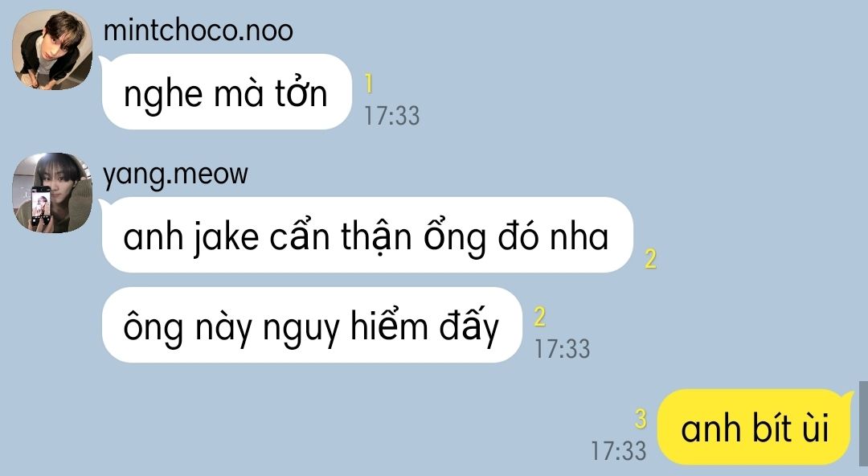Click the 17:33 timestamp beside "anh bít ùi"
Image resolution: width=868 pixels, height=476 pixels.
(x=618, y=450)
